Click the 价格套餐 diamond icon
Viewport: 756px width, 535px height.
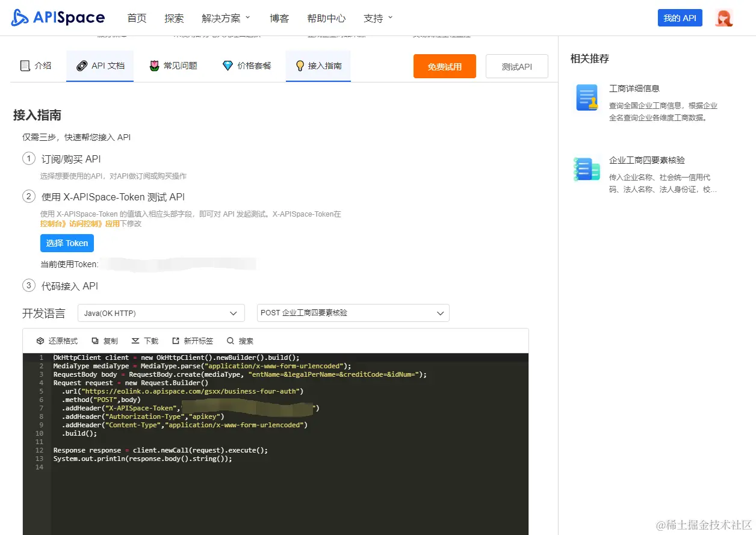(228, 66)
